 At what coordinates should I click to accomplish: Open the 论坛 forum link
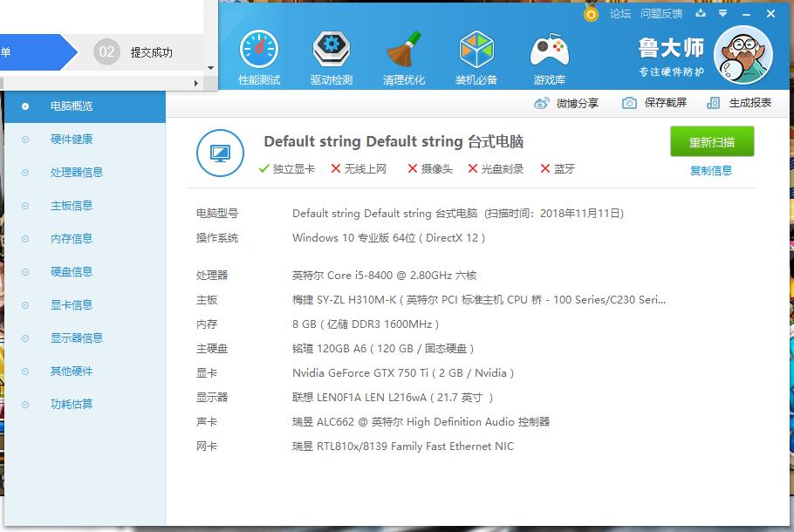point(620,14)
